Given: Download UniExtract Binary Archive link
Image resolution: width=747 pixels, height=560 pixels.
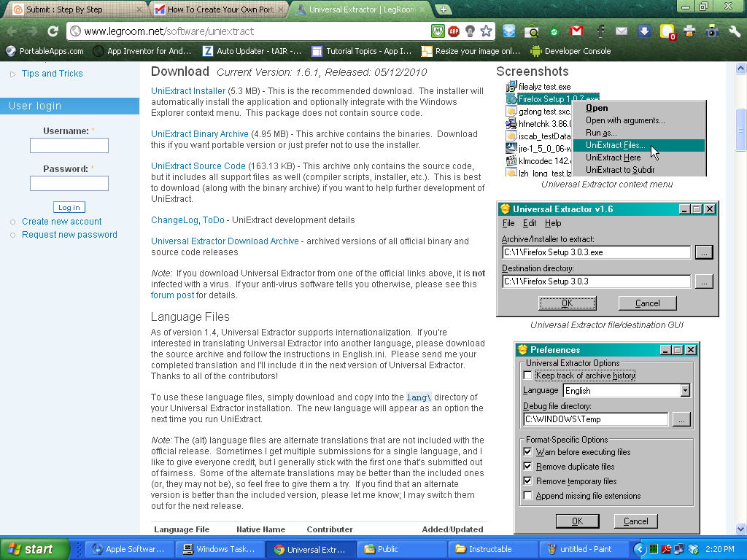Looking at the screenshot, I should (200, 134).
